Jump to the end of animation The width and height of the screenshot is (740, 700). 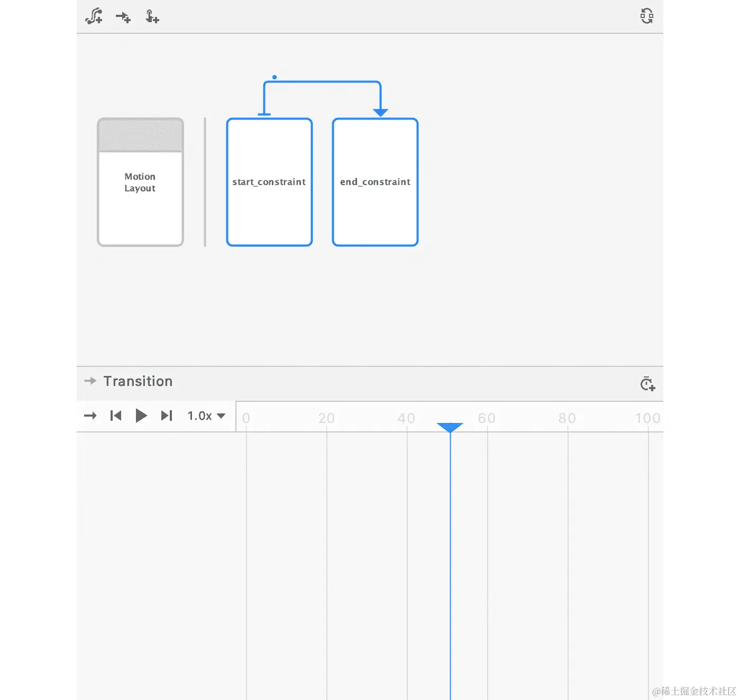[167, 416]
